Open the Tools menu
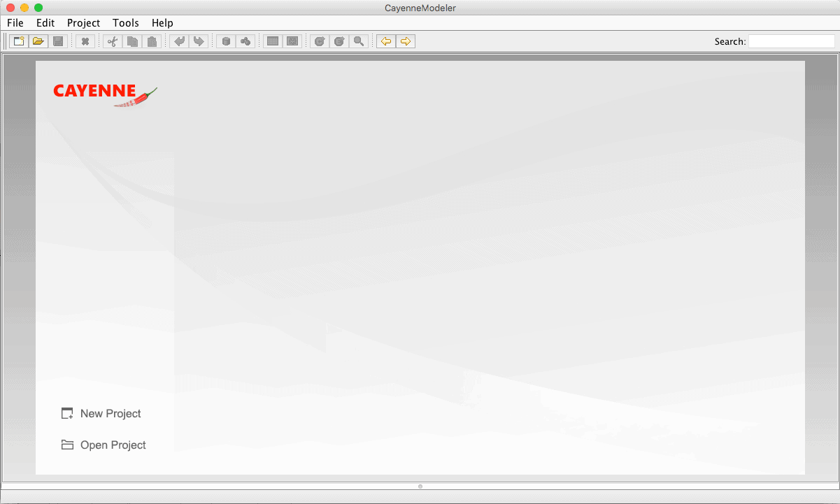 pos(126,23)
